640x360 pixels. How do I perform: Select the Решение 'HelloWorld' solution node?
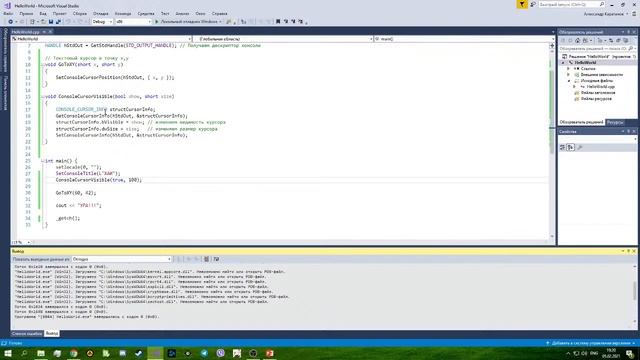600,56
